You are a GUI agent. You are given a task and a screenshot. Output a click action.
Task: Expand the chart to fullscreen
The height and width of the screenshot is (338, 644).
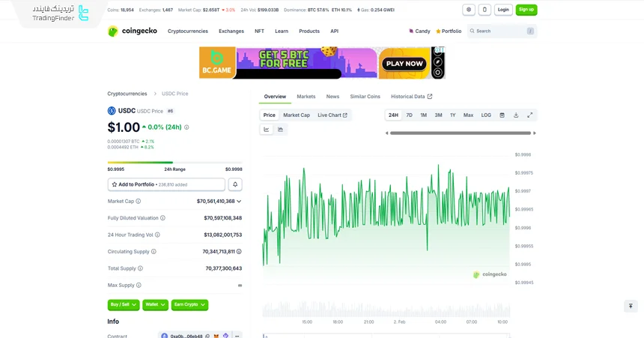pyautogui.click(x=530, y=115)
